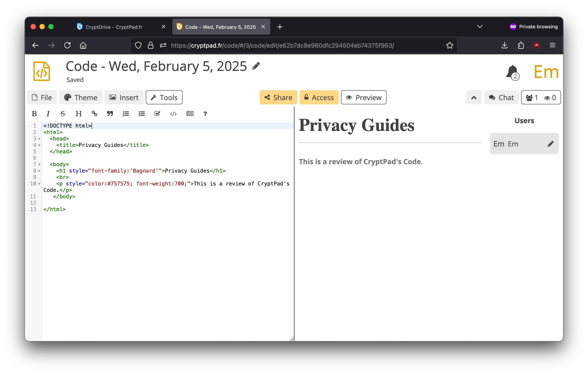Image resolution: width=588 pixels, height=374 pixels.
Task: Toggle a bulleted list
Action: (141, 113)
